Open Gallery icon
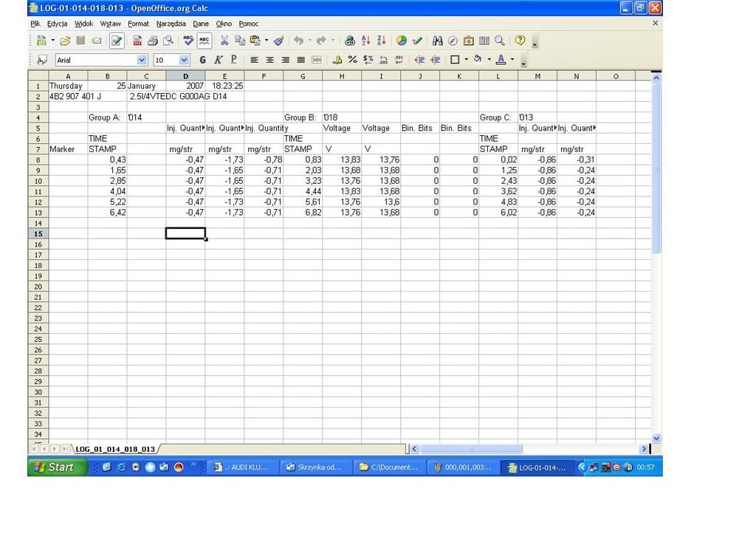The width and height of the screenshot is (756, 559). coord(468,41)
